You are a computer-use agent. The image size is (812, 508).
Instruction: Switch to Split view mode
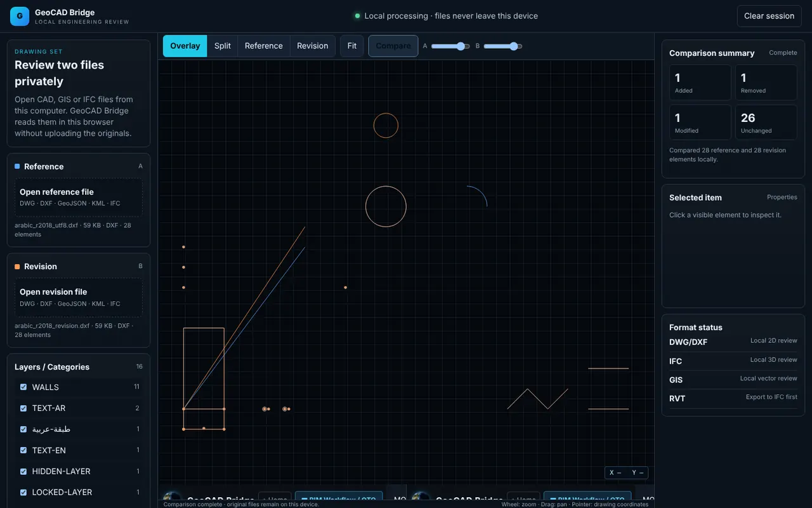[223, 46]
